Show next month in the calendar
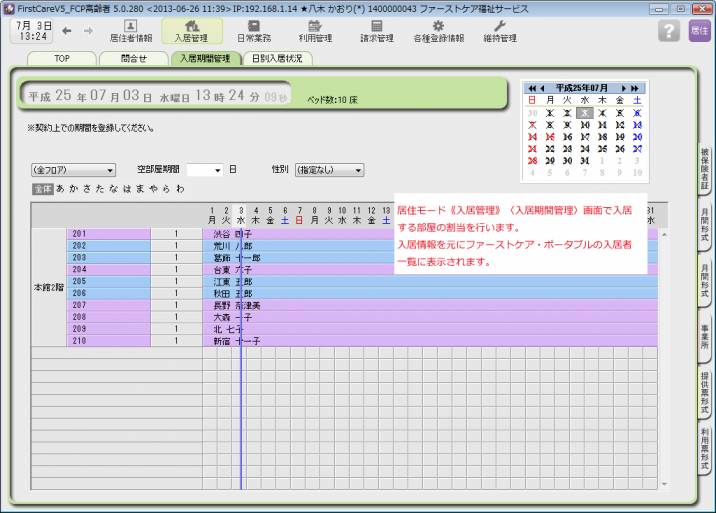 [x=624, y=88]
